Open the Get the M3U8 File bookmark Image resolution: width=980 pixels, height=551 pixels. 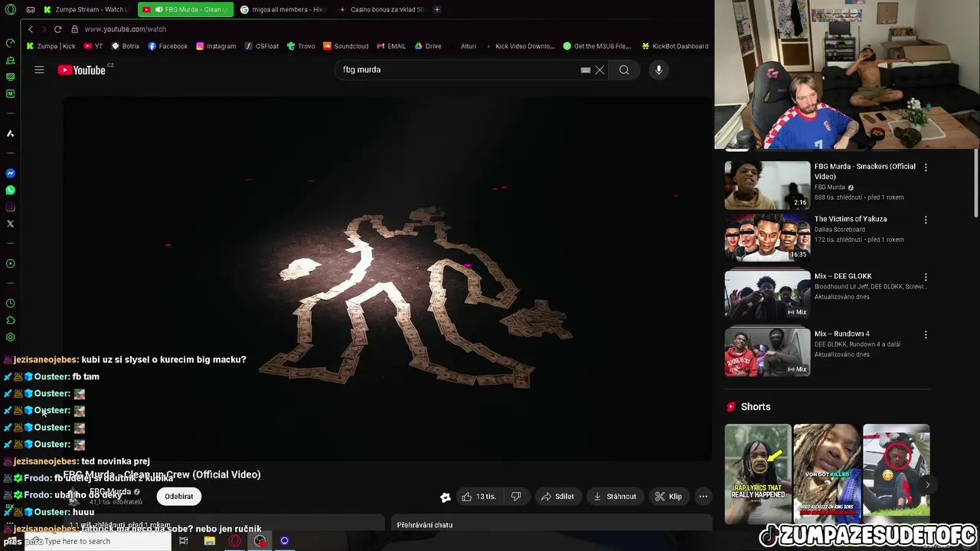[x=597, y=46]
